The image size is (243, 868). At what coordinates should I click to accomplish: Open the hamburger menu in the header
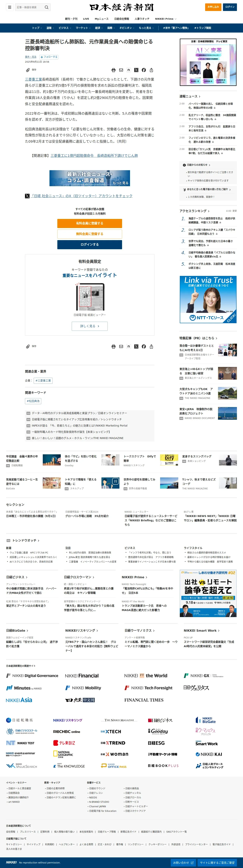point(10,7)
